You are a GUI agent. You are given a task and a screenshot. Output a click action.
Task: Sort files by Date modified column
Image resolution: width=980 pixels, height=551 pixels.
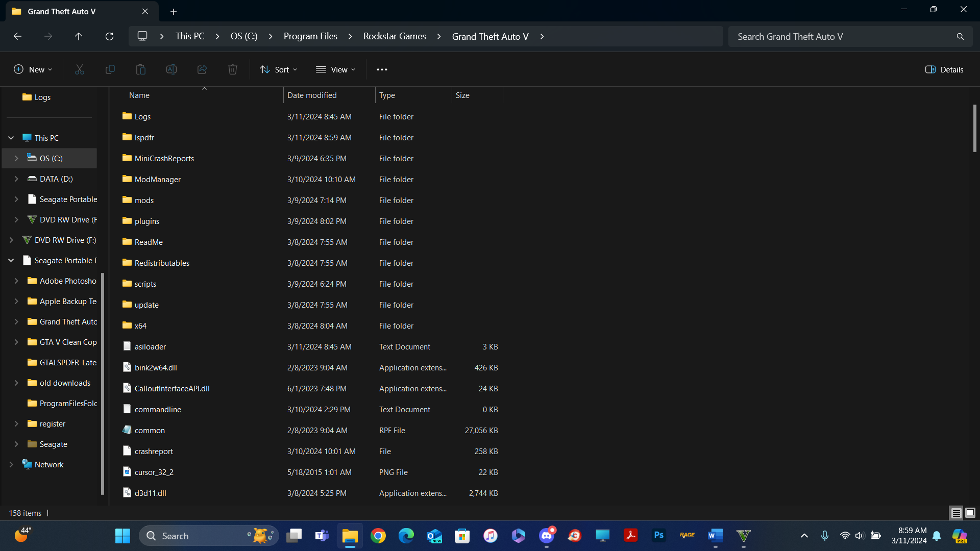click(312, 95)
